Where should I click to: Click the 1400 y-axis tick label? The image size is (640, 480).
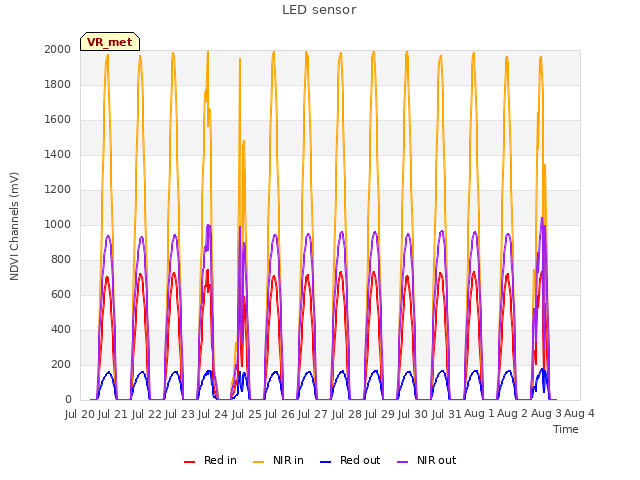pos(58,154)
